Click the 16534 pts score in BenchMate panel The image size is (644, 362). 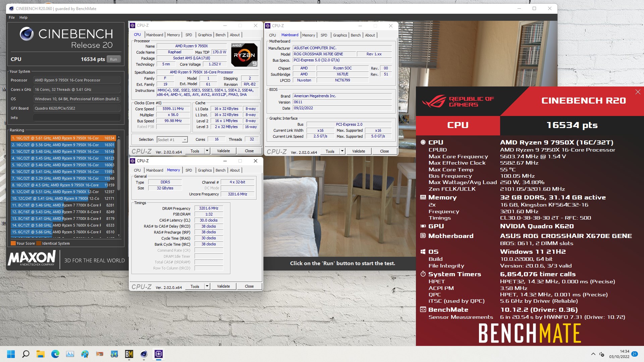coord(572,125)
